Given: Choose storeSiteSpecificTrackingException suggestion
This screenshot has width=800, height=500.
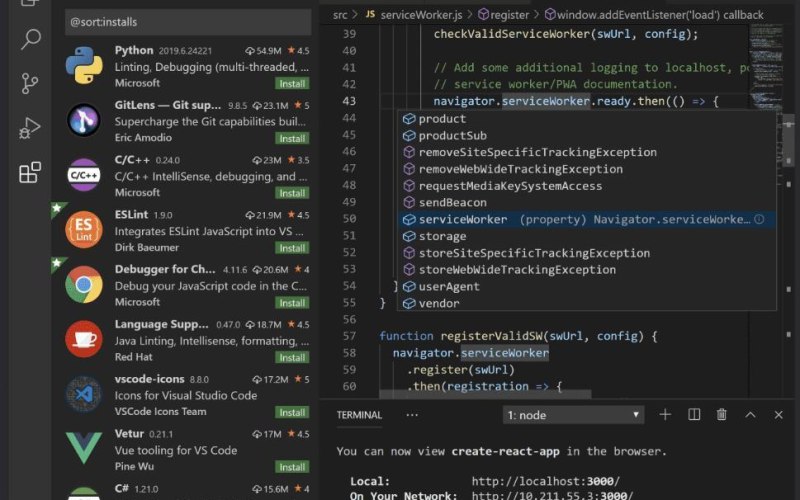Looking at the screenshot, I should click(587, 253).
